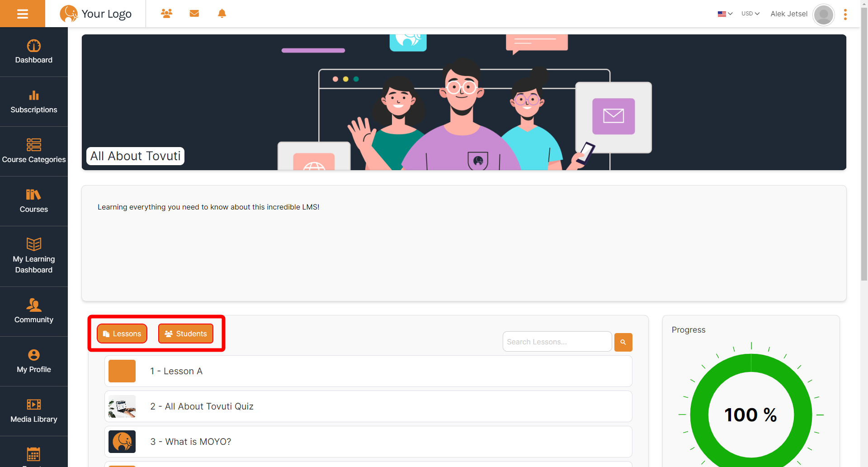Image resolution: width=868 pixels, height=467 pixels.
Task: Toggle the hamburger sidebar menu
Action: [23, 14]
